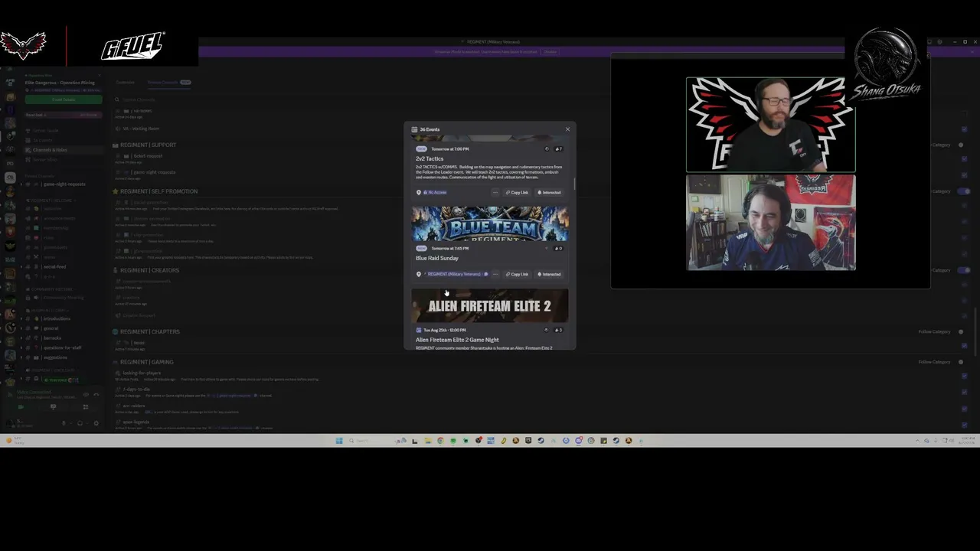
Task: Start screen share from voice panel
Action: point(53,407)
